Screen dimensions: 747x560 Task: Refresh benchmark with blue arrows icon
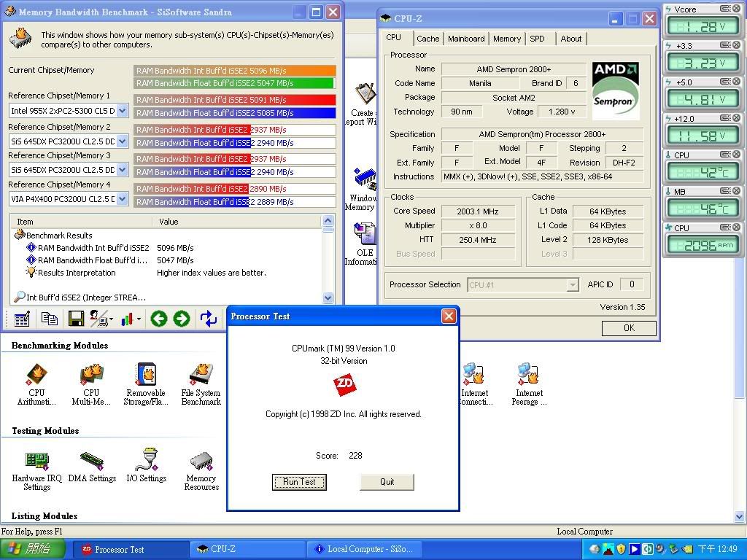point(209,319)
